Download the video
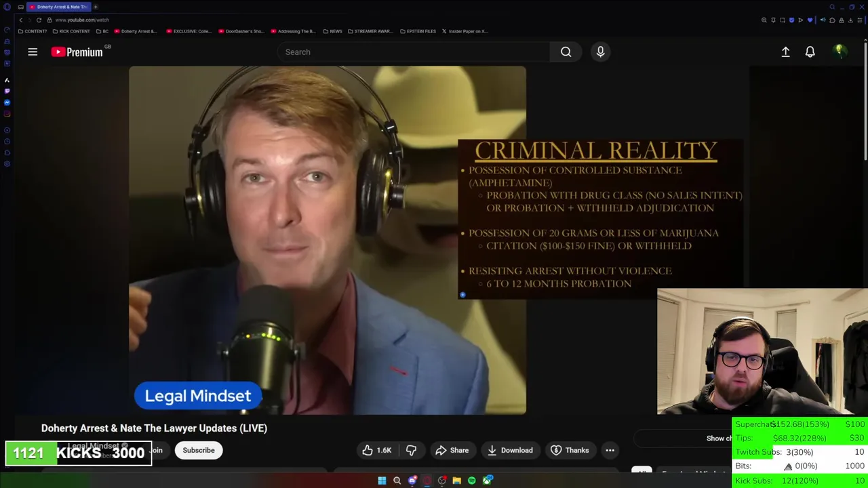Screen dimensions: 868x488 pos(510,450)
